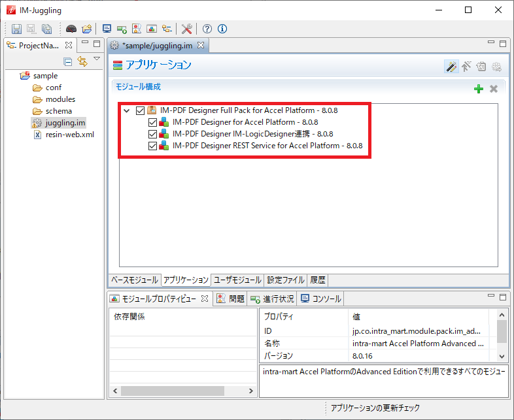Click Collapse All in ProjectNavigator
Screen dimensions: 514x420
(x=68, y=61)
